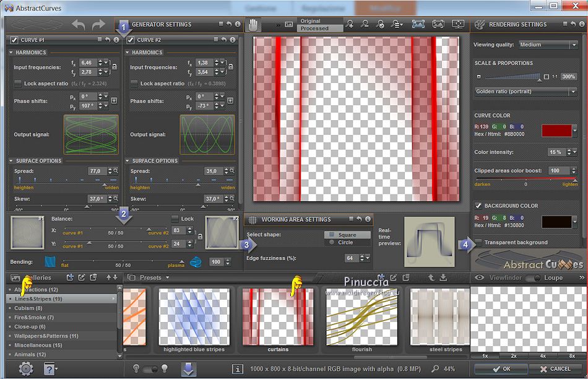Screen dimensions: 588x379
Task: Click the Redo arrow in top toolbar
Action: pyautogui.click(x=98, y=25)
